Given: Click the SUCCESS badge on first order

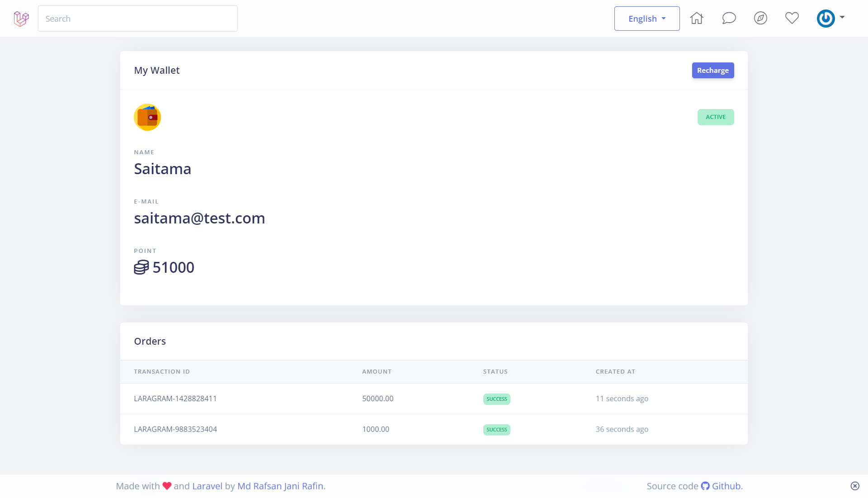Looking at the screenshot, I should click(x=496, y=398).
